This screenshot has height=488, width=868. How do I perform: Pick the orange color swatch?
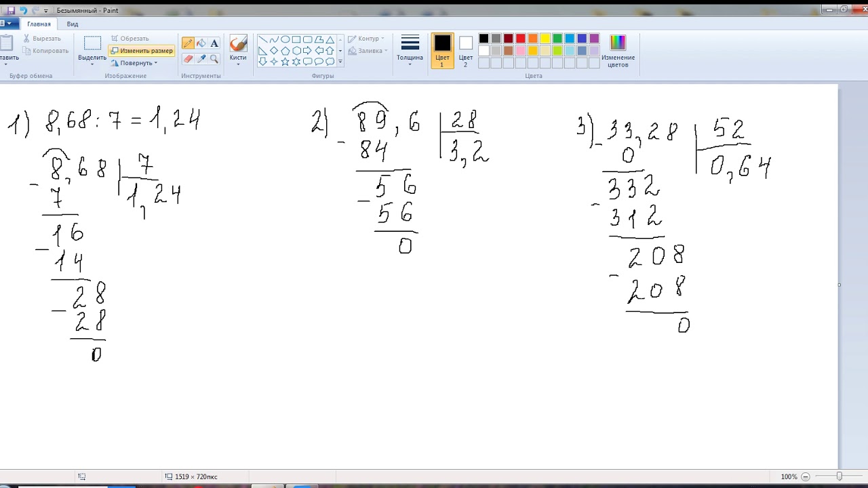click(532, 39)
